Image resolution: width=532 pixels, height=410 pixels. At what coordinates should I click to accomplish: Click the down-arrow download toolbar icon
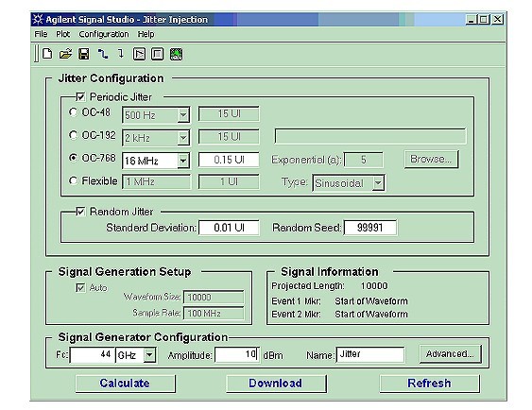pos(121,54)
